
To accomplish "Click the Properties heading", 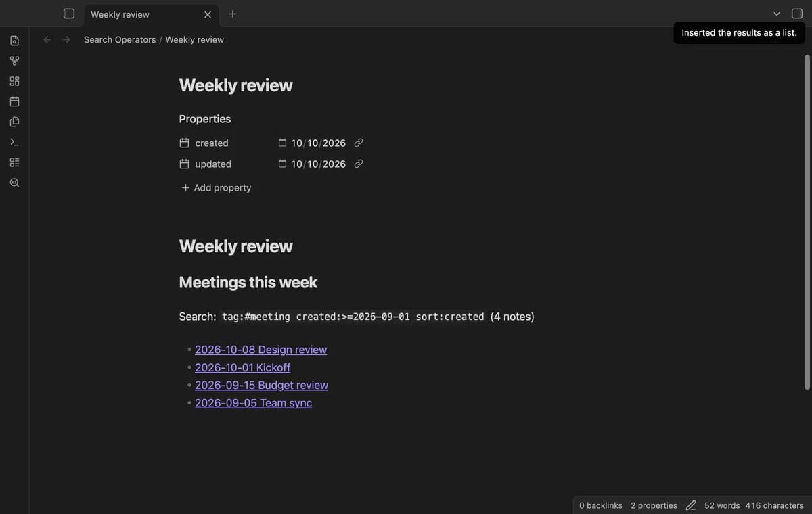I will pyautogui.click(x=204, y=119).
